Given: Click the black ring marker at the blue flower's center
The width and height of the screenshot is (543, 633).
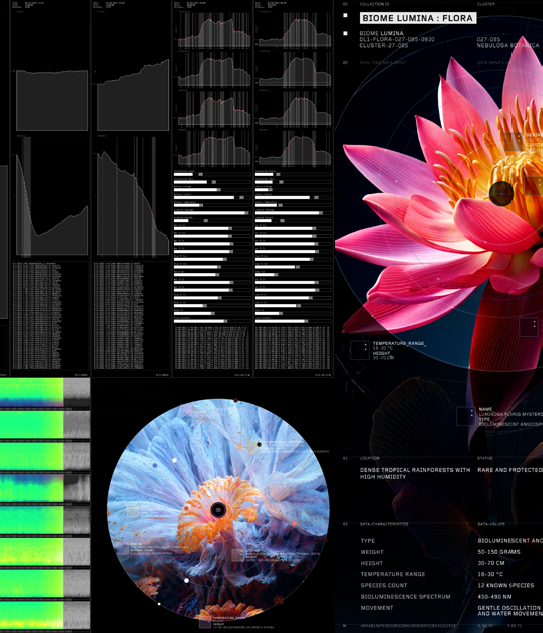Looking at the screenshot, I should [218, 509].
